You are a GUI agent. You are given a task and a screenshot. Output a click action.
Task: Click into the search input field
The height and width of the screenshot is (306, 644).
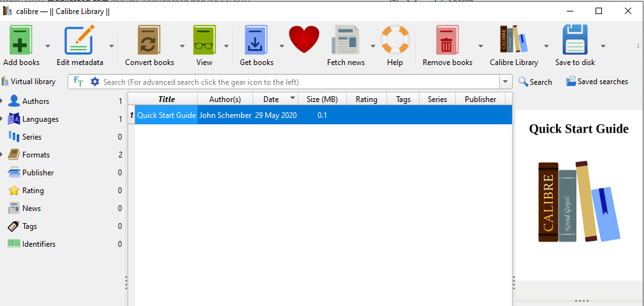pyautogui.click(x=300, y=82)
